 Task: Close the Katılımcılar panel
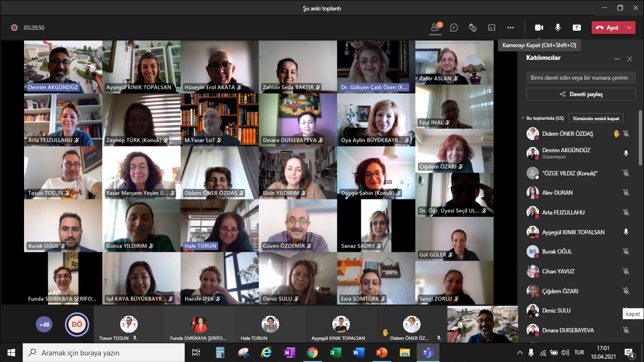pyautogui.click(x=629, y=59)
